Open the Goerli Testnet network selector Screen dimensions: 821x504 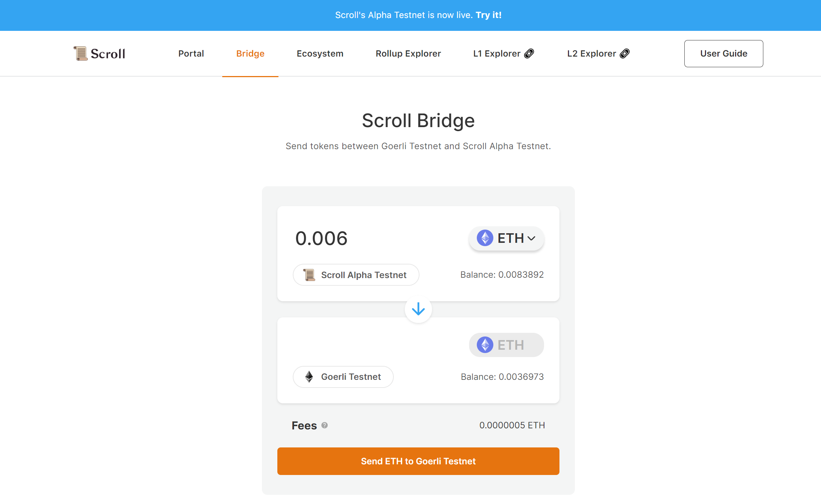tap(343, 377)
